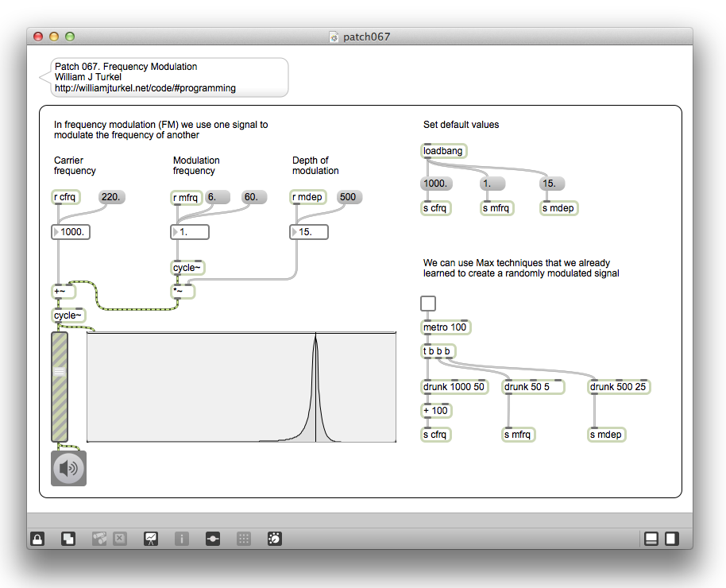This screenshot has width=726, height=588.
Task: Click the patch067 window title
Action: pos(366,37)
